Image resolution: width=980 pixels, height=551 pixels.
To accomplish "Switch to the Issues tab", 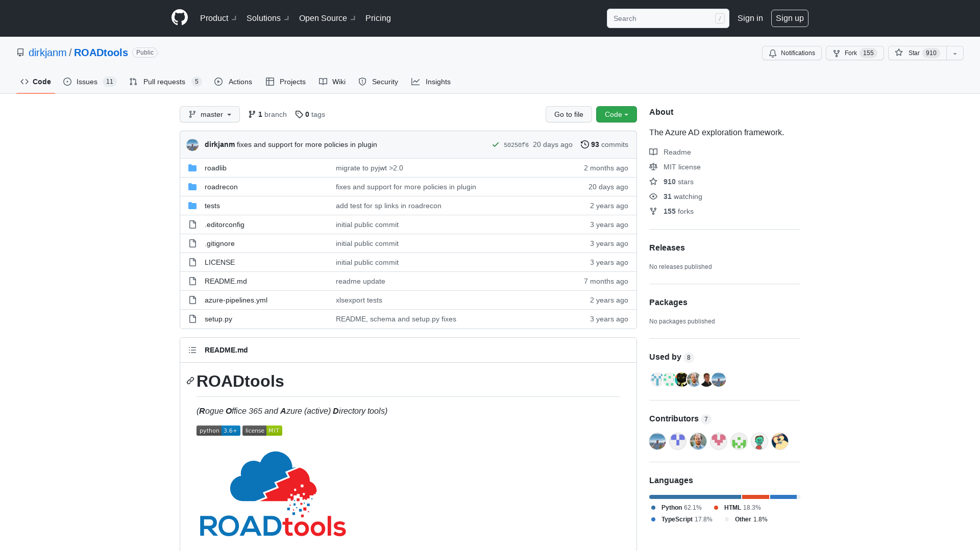I will point(90,82).
